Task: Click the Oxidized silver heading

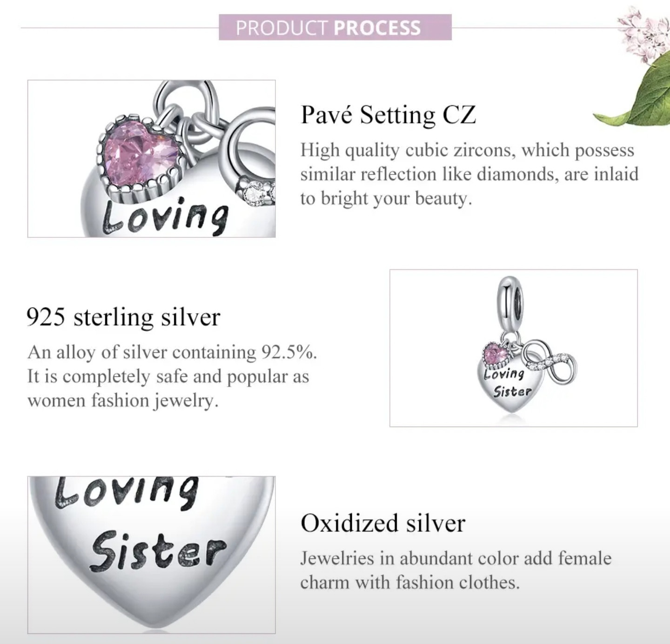Action: (x=382, y=523)
